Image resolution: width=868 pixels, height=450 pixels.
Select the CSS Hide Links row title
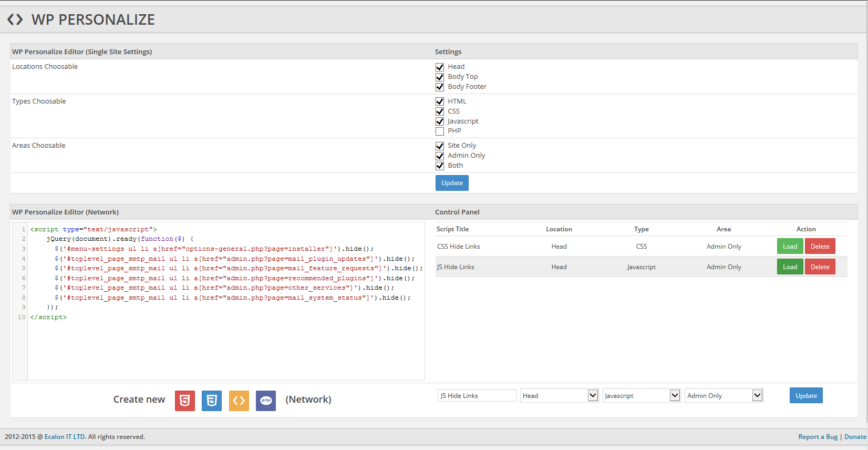click(x=459, y=247)
